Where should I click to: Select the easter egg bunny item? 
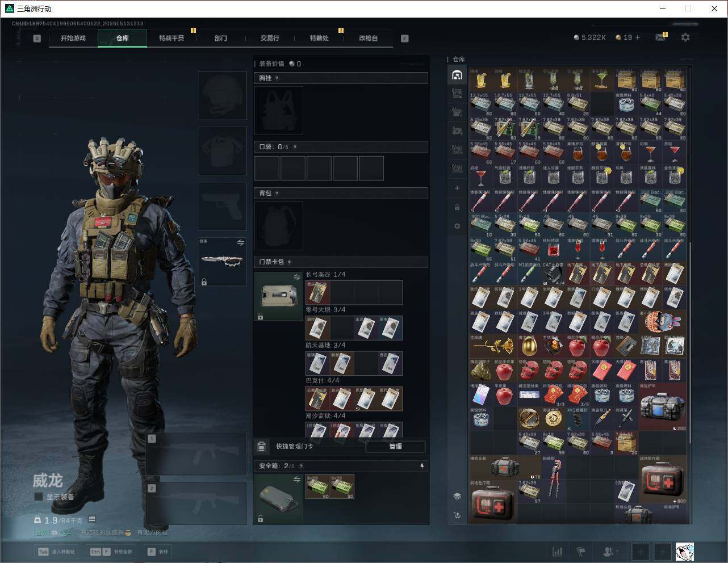[x=663, y=322]
